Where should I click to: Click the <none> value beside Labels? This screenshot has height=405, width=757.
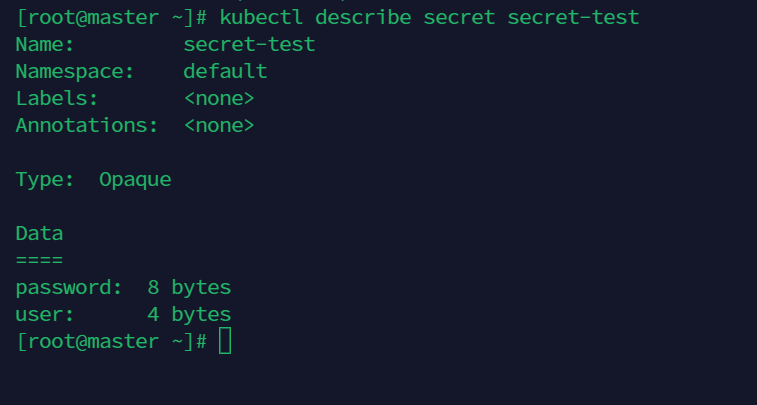point(219,99)
